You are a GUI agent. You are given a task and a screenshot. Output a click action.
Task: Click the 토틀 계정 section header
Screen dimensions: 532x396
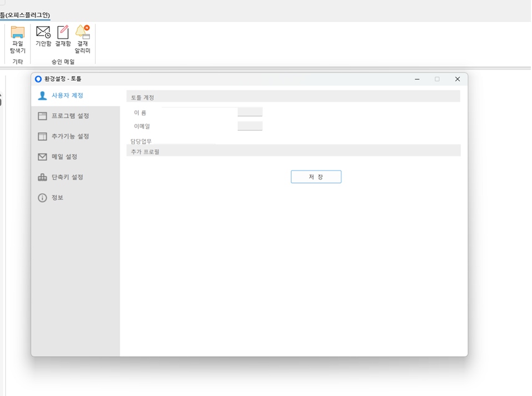click(293, 97)
